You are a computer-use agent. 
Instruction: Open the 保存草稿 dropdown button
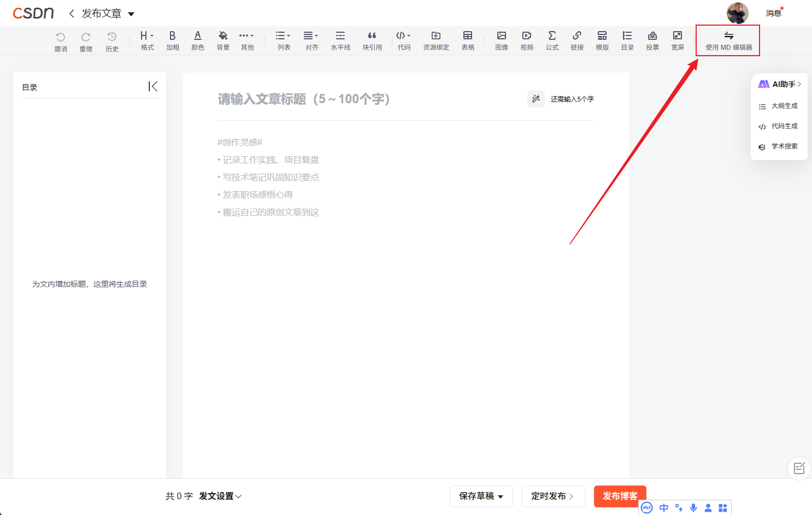coord(481,496)
